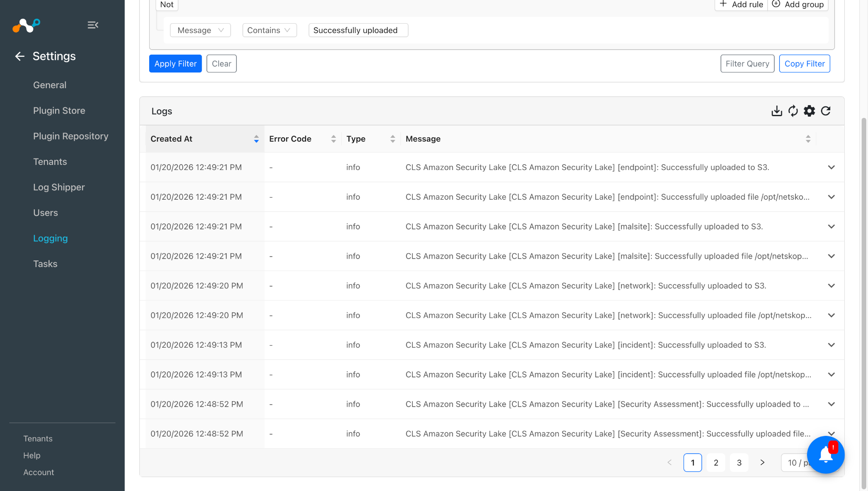868x491 pixels.
Task: Go to page 1
Action: tap(693, 463)
